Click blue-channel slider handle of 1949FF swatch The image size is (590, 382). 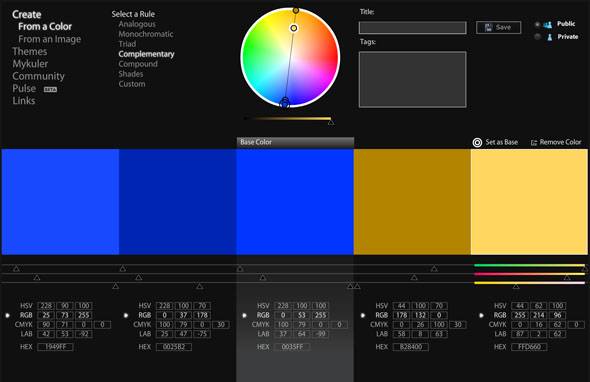click(116, 286)
